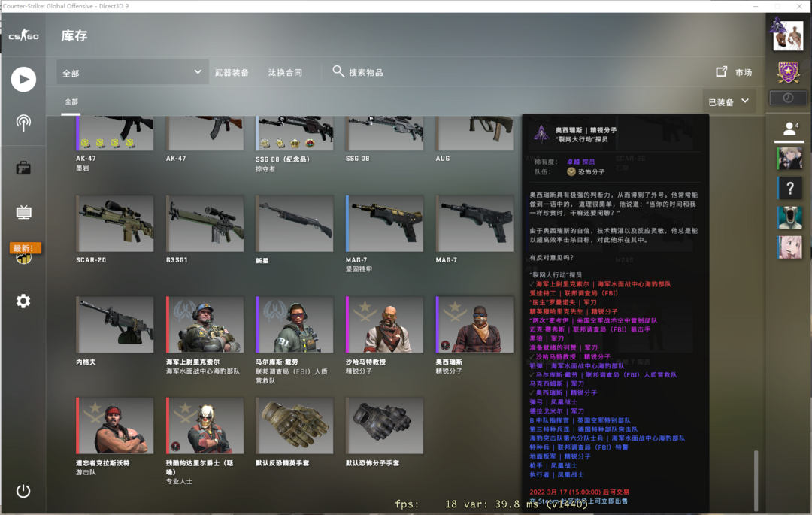The height and width of the screenshot is (515, 812).
Task: Click 恐怖分子 team label in tooltip
Action: [592, 172]
